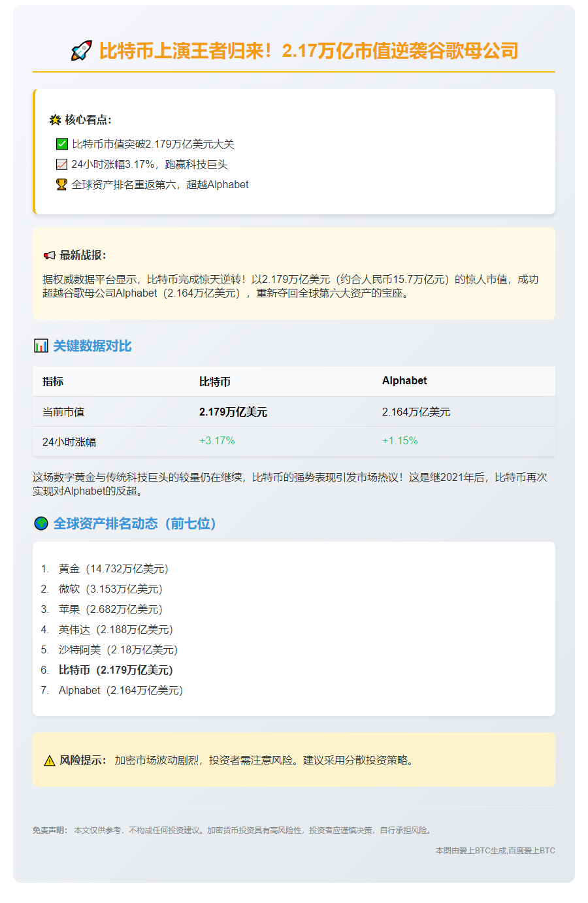
Task: Click the 本图由爱上BTC生成 footer credit
Action: [x=495, y=851]
